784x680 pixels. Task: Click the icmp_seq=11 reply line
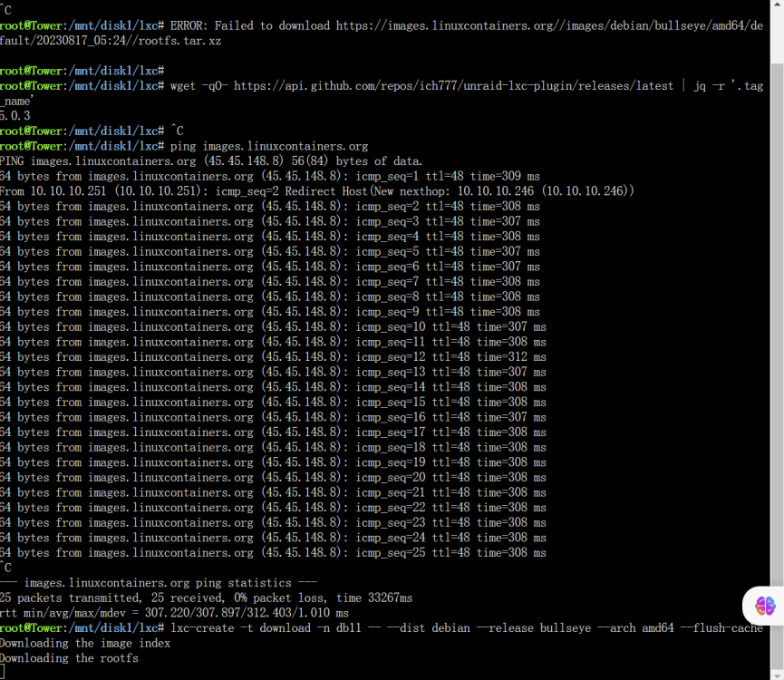273,342
